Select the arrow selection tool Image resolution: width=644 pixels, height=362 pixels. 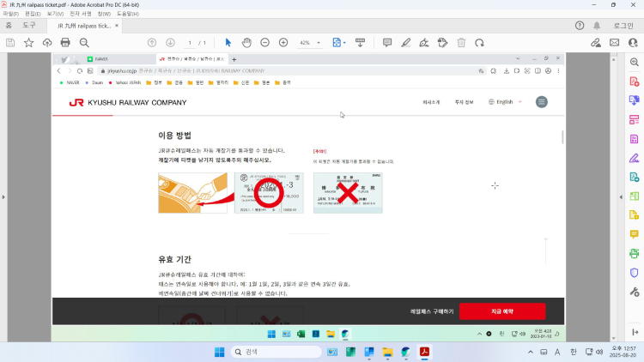[228, 43]
